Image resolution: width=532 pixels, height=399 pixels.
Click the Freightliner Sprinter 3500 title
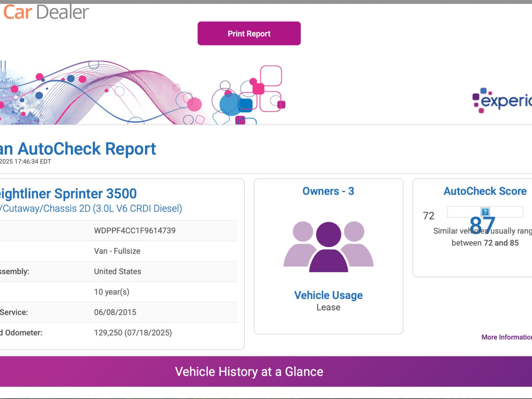coord(68,194)
